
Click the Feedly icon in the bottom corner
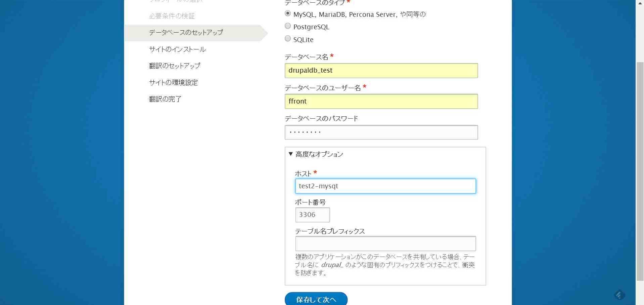[619, 295]
